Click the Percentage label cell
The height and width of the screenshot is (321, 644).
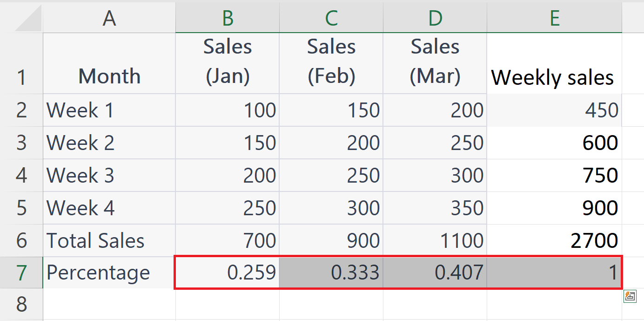tap(108, 273)
